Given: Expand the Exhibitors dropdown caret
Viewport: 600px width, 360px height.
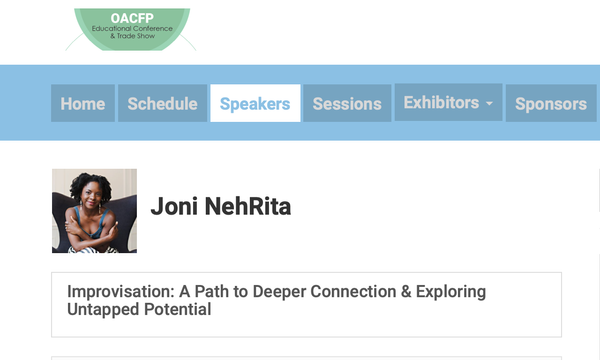Looking at the screenshot, I should point(489,103).
